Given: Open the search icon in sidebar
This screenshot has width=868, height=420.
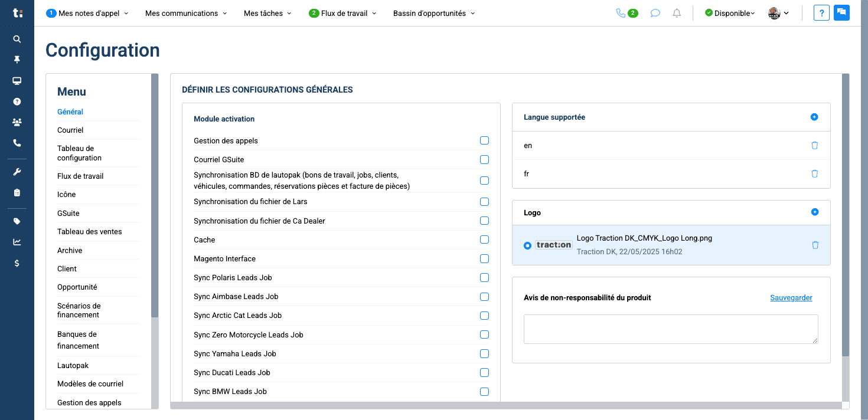Looking at the screenshot, I should pos(17,39).
